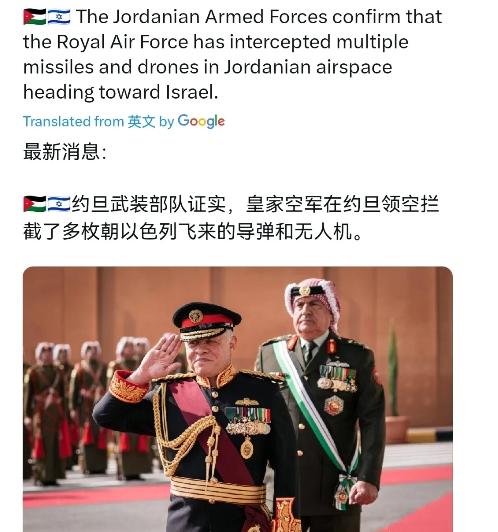Click the Israel flag emoji before the Chinese text
Image resolution: width=498 pixels, height=532 pixels.
[x=59, y=204]
